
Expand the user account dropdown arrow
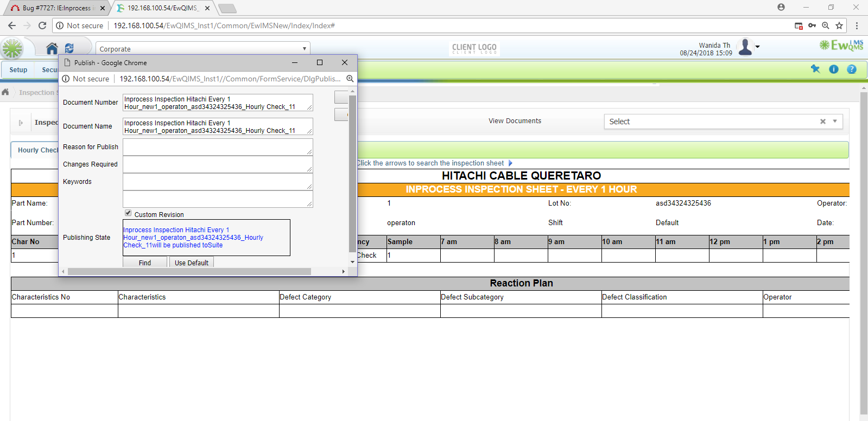757,47
